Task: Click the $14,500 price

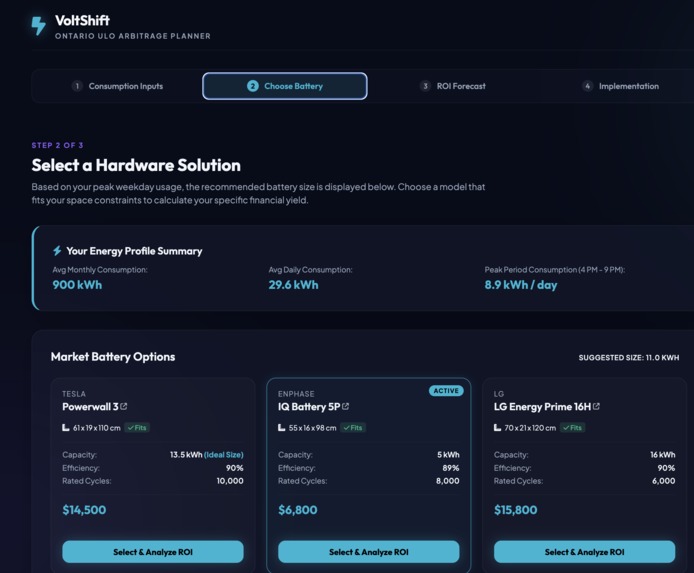Action: point(84,510)
